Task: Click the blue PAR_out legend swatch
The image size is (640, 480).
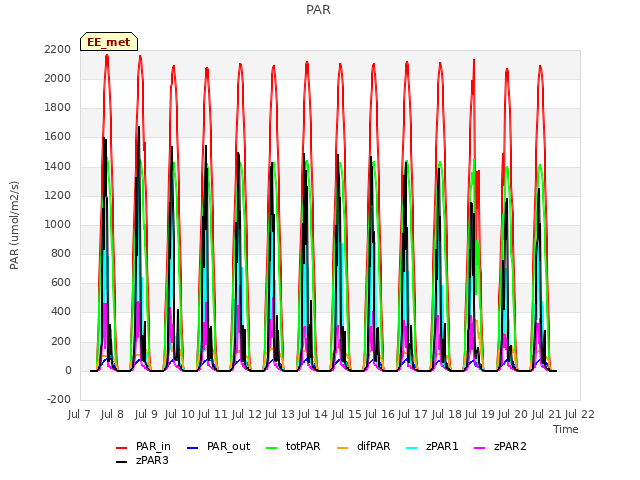Action: (x=193, y=448)
